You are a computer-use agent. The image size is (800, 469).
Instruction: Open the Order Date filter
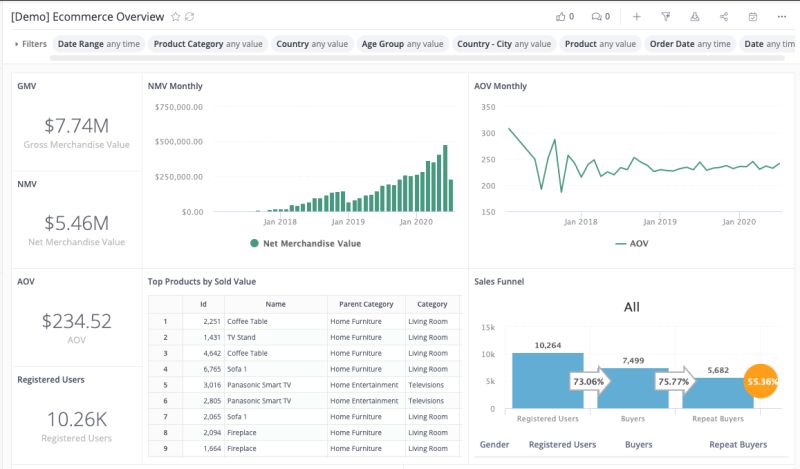coord(690,44)
